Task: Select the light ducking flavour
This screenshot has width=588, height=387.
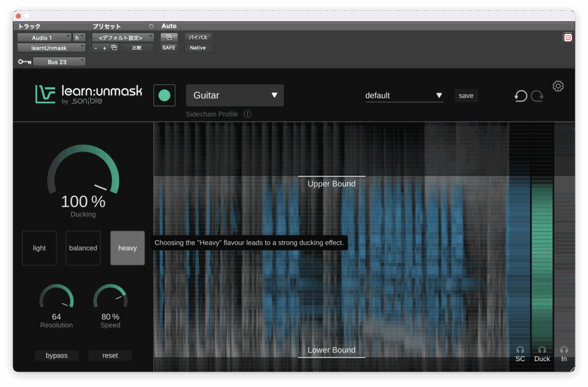Action: (40, 248)
